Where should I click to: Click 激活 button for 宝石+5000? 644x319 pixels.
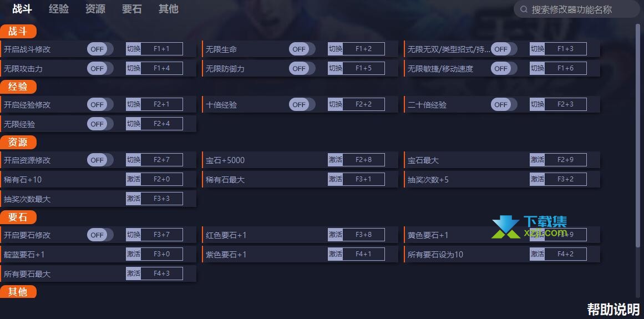tap(335, 160)
